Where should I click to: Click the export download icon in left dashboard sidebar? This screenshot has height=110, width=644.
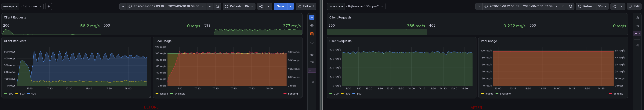click(312, 54)
